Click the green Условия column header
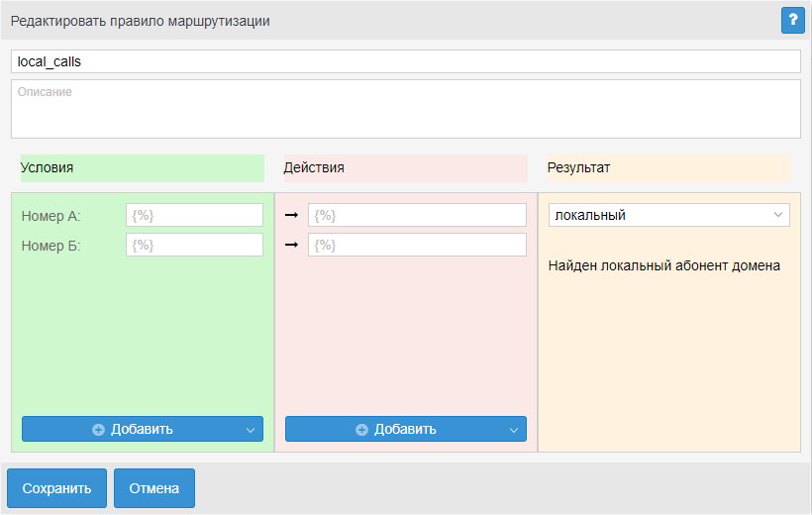Image resolution: width=812 pixels, height=515 pixels. [x=142, y=168]
